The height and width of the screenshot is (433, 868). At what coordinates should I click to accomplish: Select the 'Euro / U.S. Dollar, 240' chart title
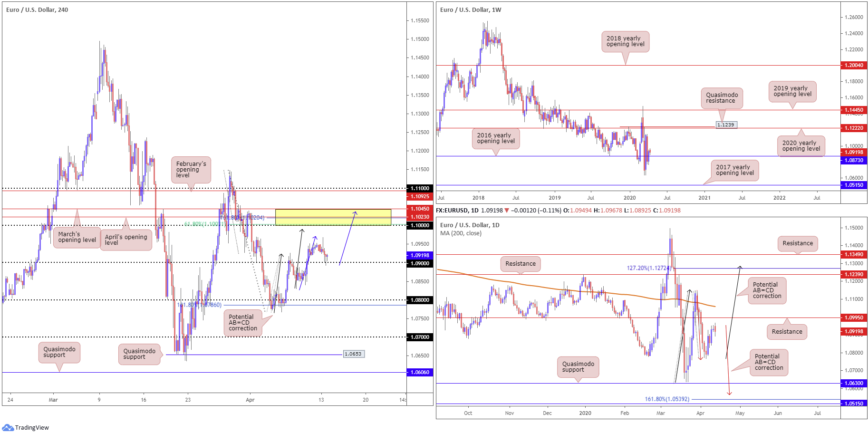click(37, 10)
